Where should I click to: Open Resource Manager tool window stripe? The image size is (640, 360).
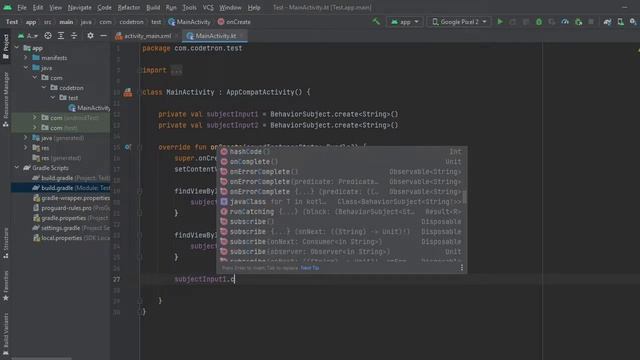click(6, 99)
